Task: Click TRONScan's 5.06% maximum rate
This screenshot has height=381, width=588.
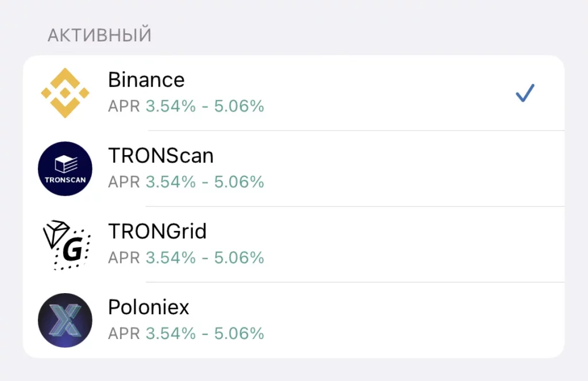Action: tap(239, 182)
